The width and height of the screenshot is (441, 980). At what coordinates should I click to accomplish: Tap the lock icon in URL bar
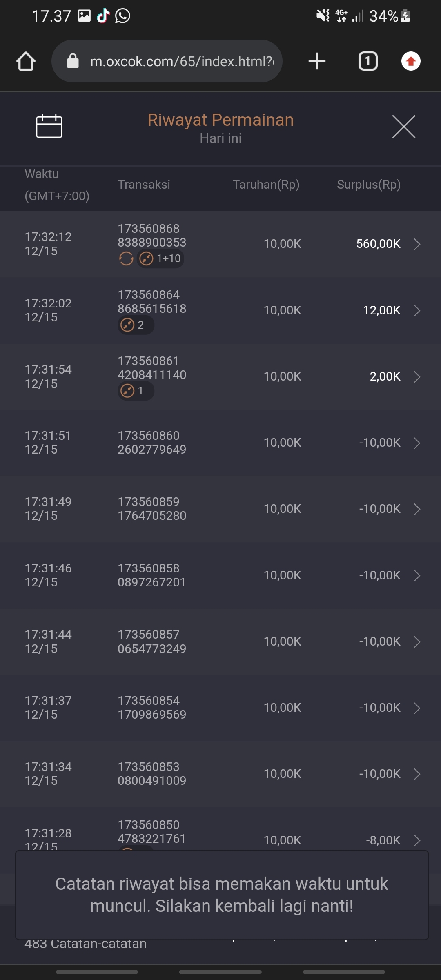(73, 62)
